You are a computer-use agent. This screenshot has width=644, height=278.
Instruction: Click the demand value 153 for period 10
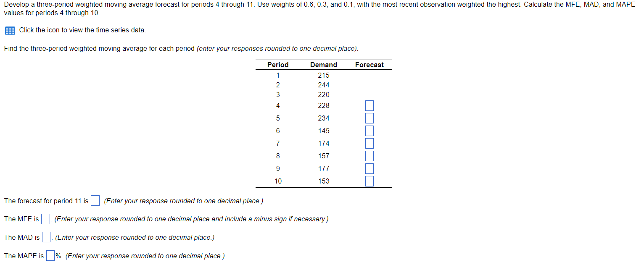tap(324, 181)
